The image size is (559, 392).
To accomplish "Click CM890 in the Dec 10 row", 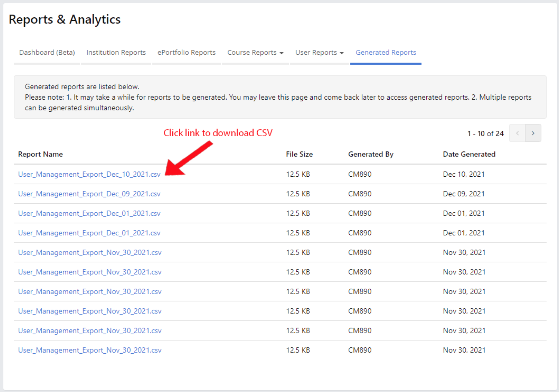I will 360,174.
